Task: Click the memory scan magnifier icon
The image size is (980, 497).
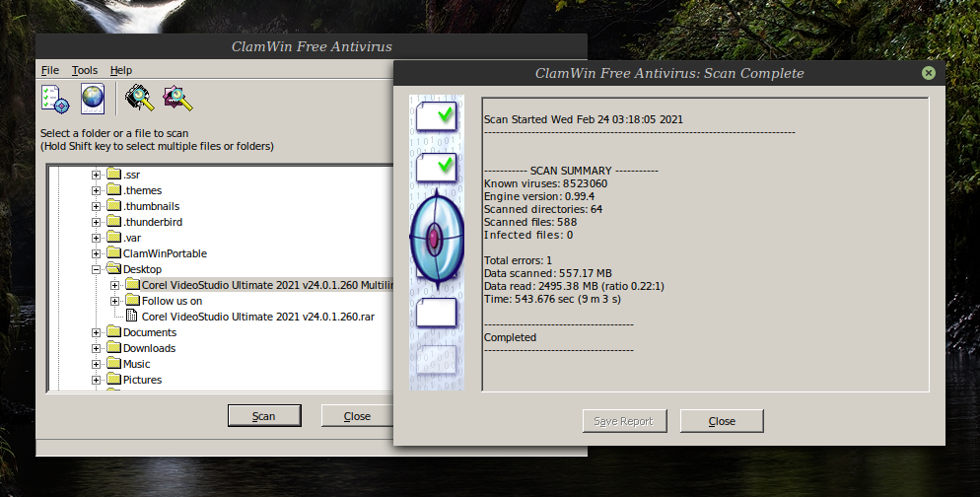Action: coord(139,99)
